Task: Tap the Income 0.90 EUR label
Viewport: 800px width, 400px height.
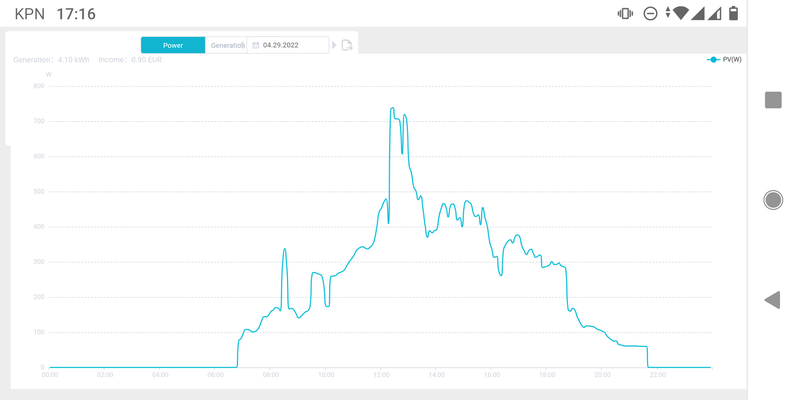Action: coord(130,60)
